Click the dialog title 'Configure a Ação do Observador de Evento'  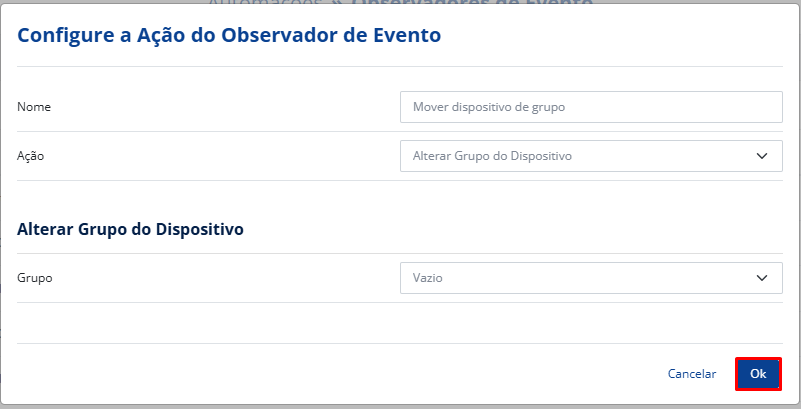(229, 36)
